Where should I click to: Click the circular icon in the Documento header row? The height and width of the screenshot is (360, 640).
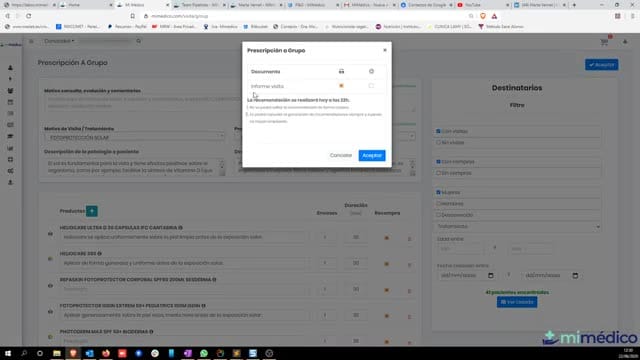[371, 71]
